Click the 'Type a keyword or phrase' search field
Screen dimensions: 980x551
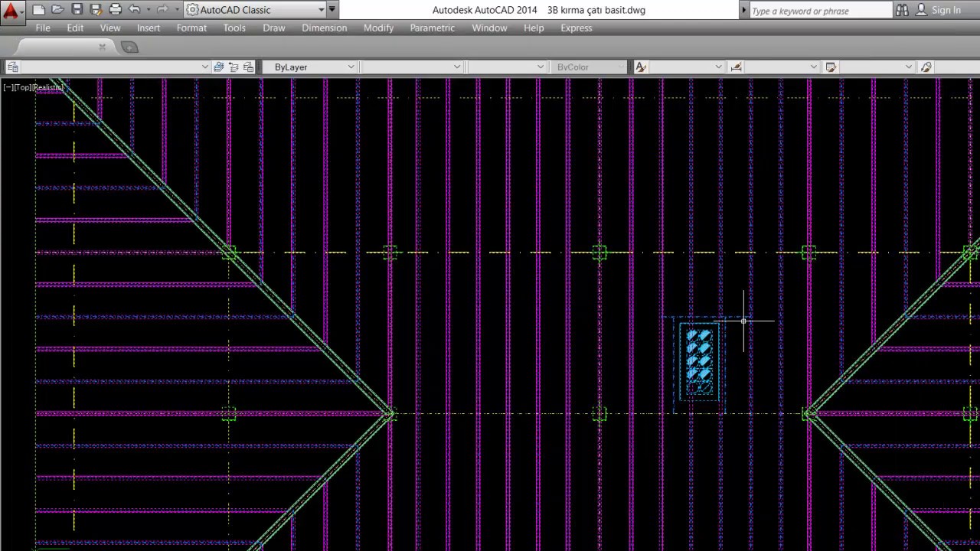(820, 11)
